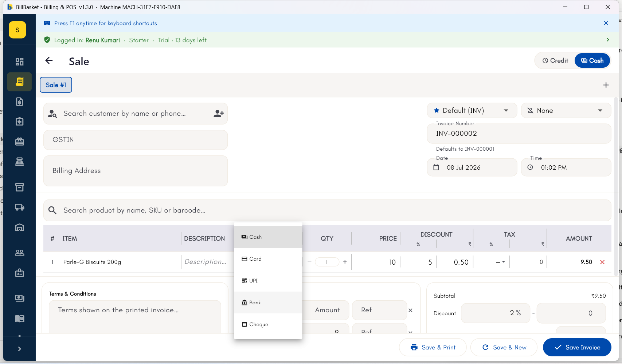622x364 pixels.
Task: Open the inventory box sidebar icon
Action: [x=19, y=187]
